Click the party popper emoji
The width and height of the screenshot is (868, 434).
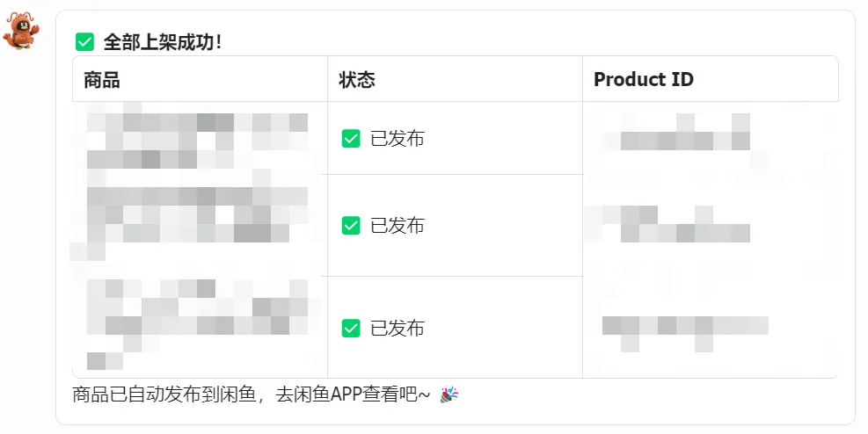449,395
